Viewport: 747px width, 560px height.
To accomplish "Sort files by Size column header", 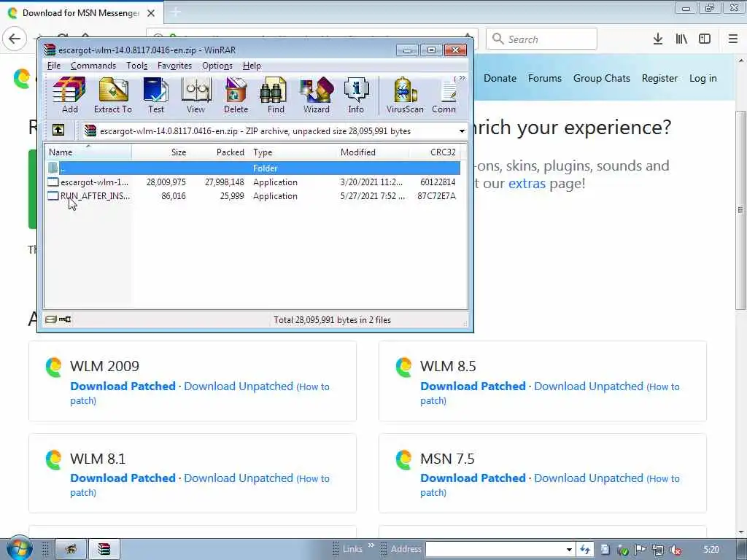I will [x=160, y=152].
